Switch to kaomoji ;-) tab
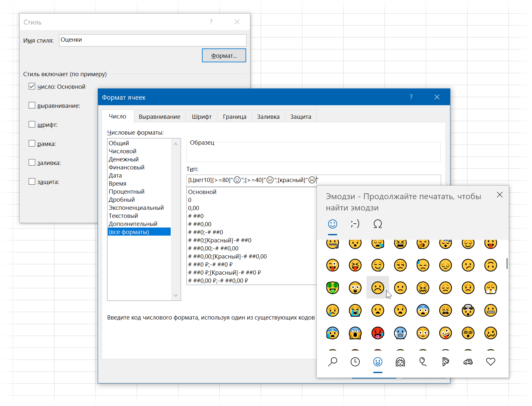This screenshot has height=406, width=532. 355,224
